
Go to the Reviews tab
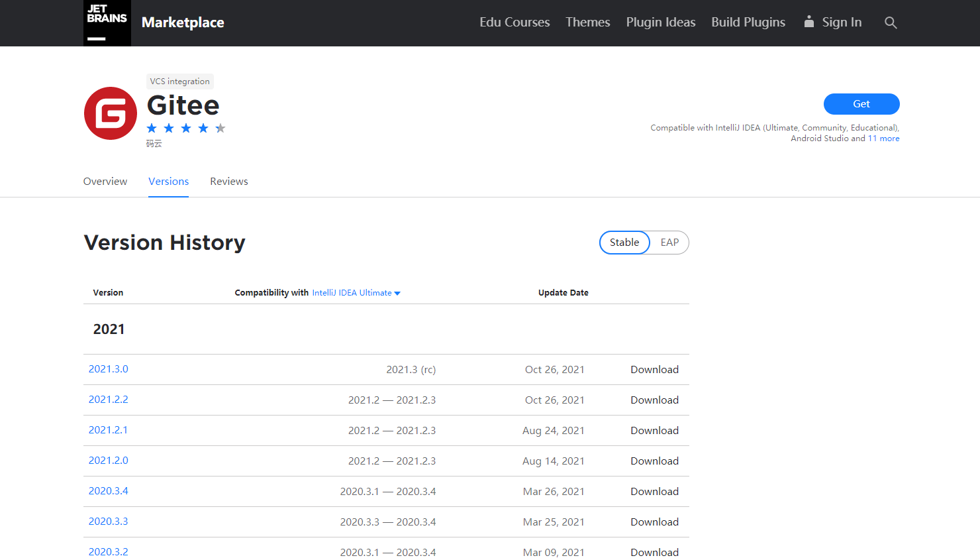(x=229, y=182)
